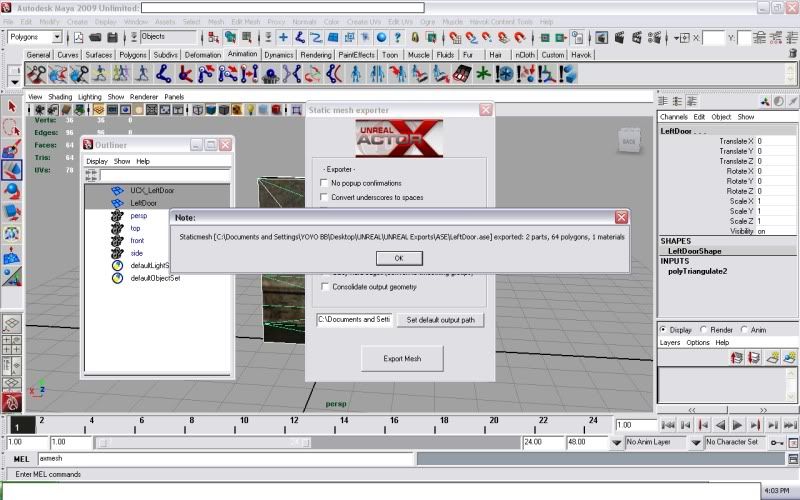Click the polyTriangulate2 input node

tap(697, 271)
